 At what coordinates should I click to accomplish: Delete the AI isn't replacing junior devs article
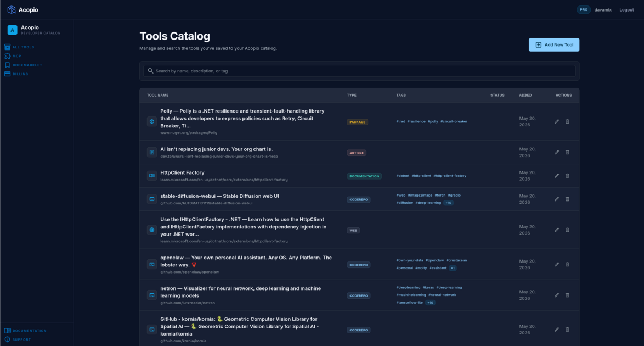coord(567,152)
